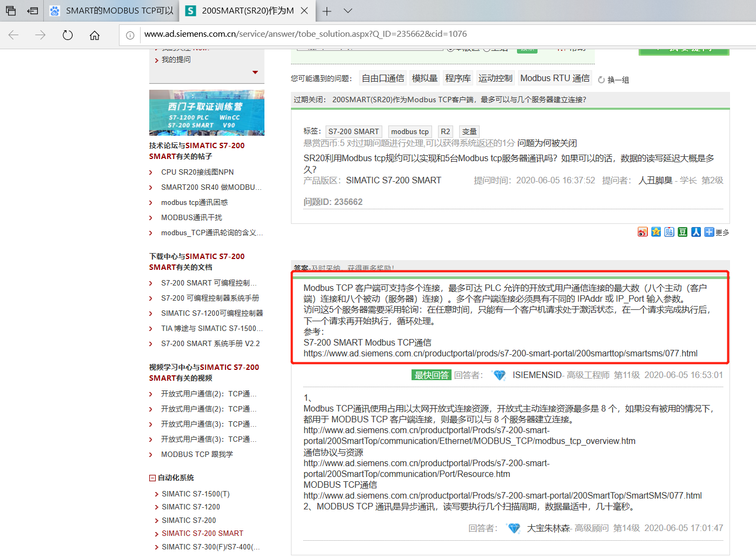
Task: Open S7-200 SMART 系统手册 V2.2
Action: click(x=210, y=343)
